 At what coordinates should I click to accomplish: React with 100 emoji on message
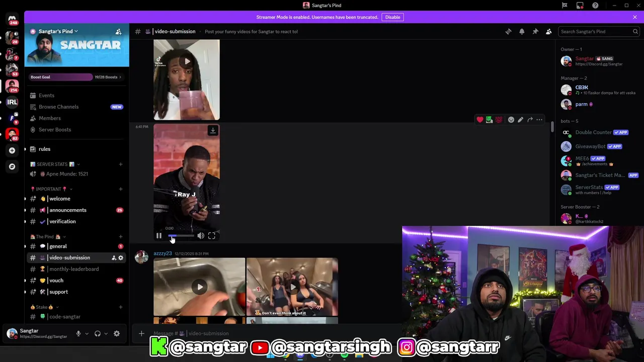pos(499,120)
